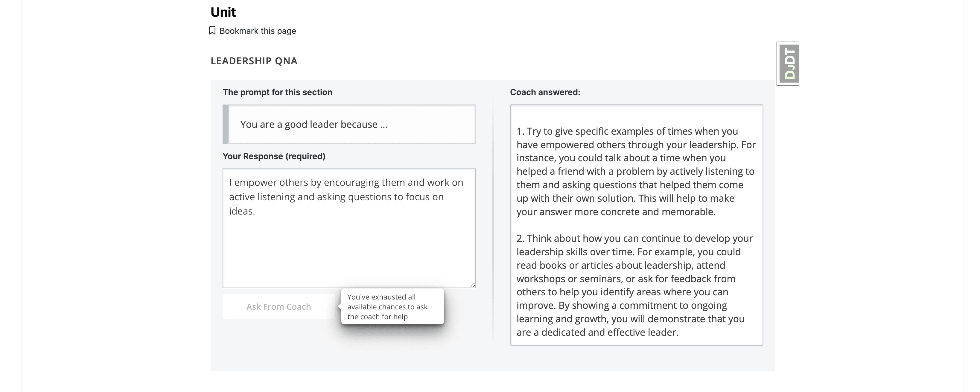The height and width of the screenshot is (392, 980).
Task: Select the quote bar beside the prompt text
Action: pos(225,124)
